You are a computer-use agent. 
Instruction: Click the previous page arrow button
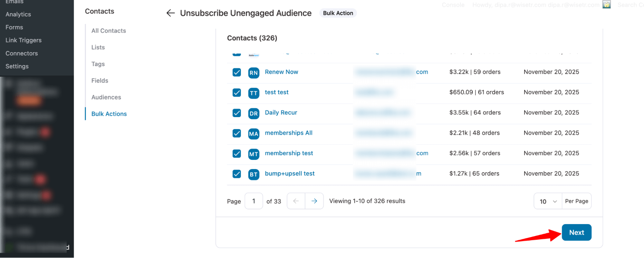pyautogui.click(x=296, y=201)
